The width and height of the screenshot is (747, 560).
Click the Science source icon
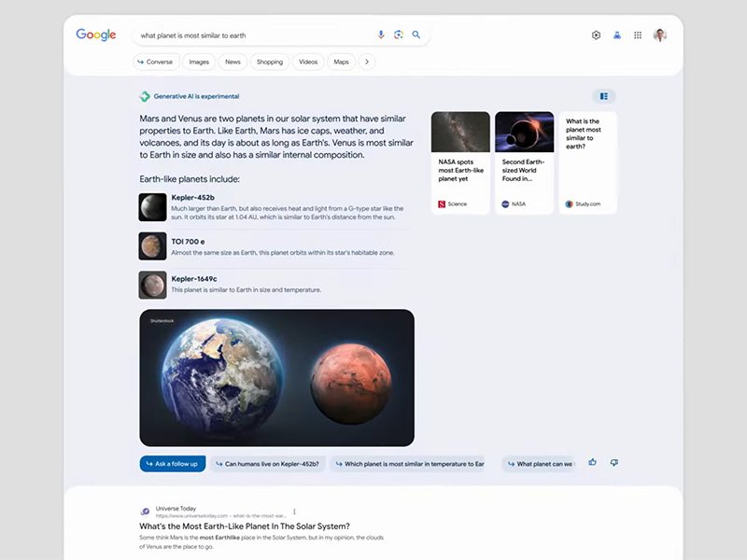coord(442,203)
